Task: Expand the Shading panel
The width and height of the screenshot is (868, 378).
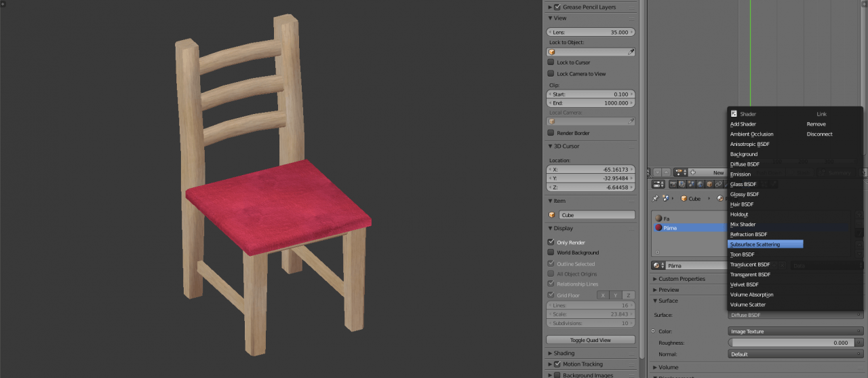Action: point(564,353)
